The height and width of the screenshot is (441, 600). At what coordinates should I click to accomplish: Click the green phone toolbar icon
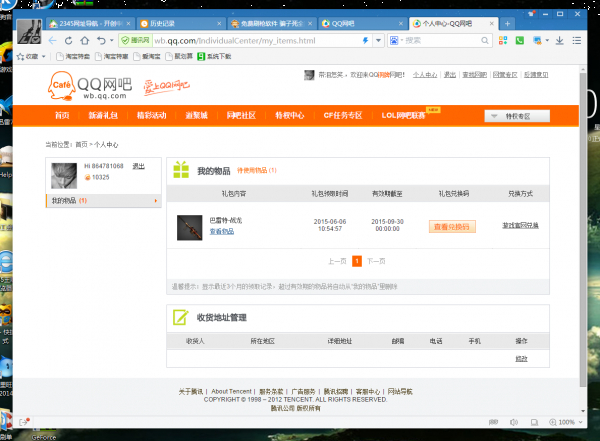point(520,40)
